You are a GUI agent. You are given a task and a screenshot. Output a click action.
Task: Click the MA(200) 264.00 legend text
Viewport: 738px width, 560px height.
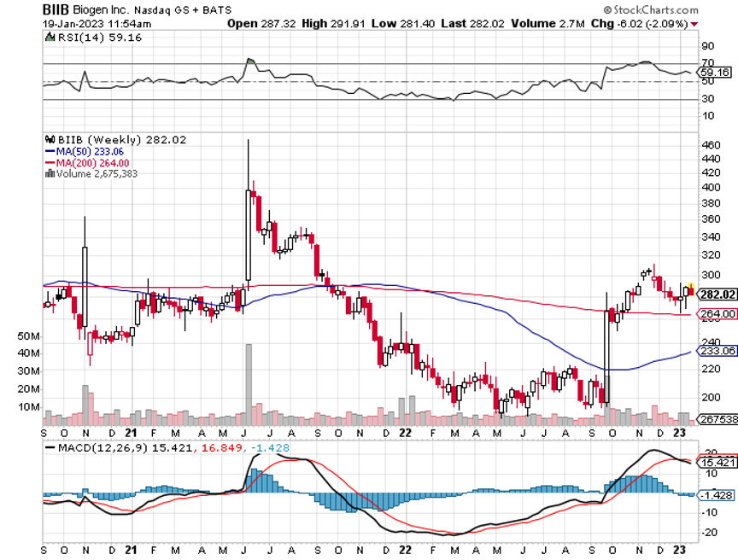93,163
